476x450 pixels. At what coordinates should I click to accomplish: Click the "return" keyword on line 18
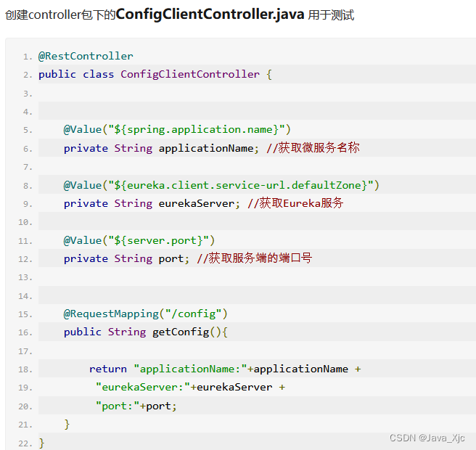108,369
